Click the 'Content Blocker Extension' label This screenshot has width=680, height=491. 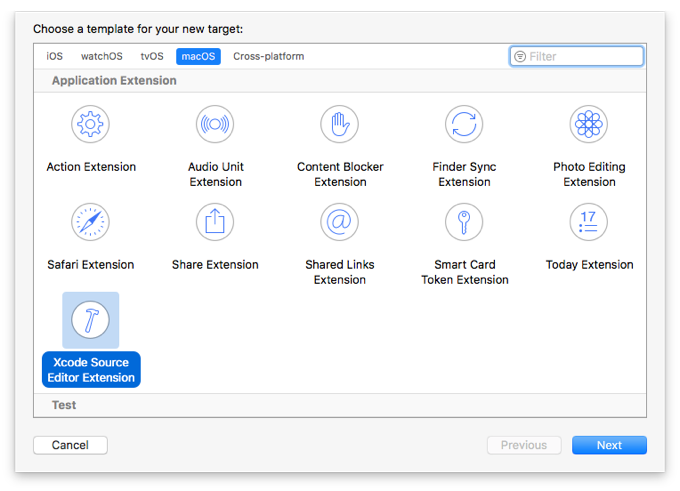(340, 174)
